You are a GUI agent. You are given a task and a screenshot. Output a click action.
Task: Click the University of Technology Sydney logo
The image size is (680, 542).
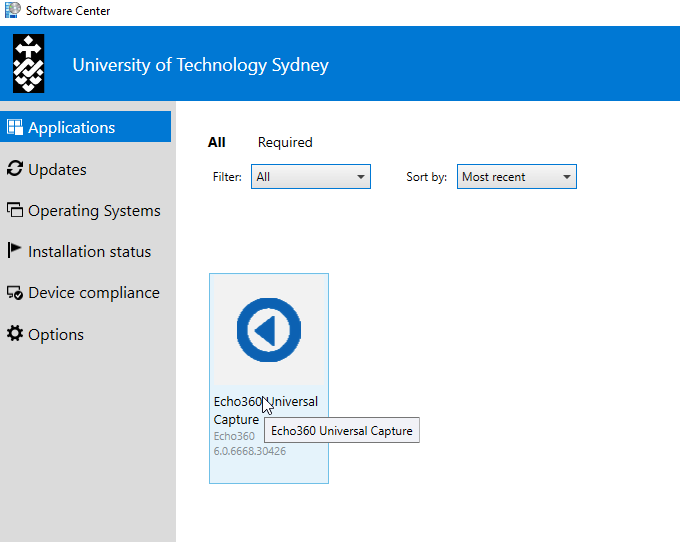click(x=29, y=64)
